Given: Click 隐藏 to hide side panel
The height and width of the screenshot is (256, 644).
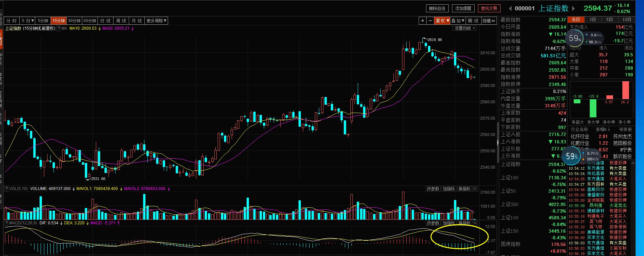Looking at the screenshot, I should coord(489,21).
